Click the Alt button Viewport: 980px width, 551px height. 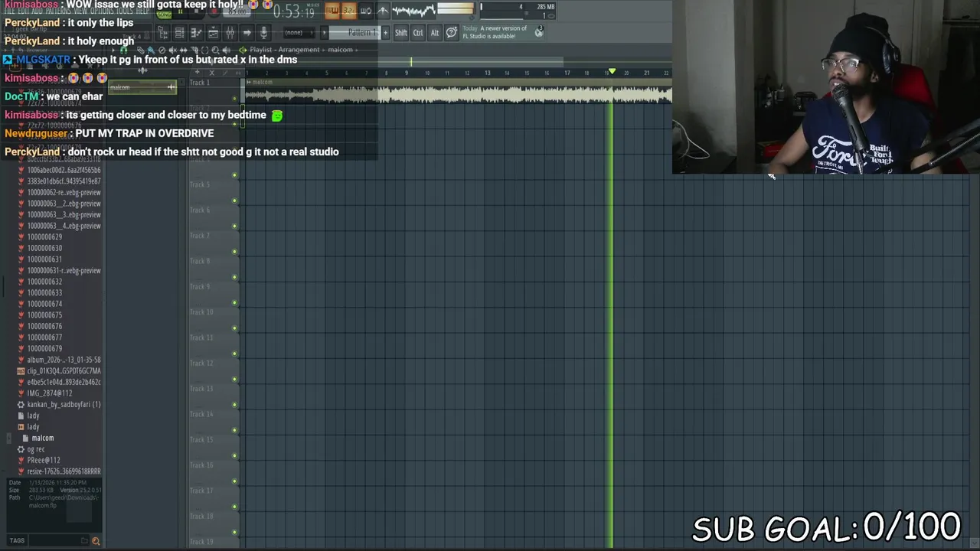[x=435, y=32]
